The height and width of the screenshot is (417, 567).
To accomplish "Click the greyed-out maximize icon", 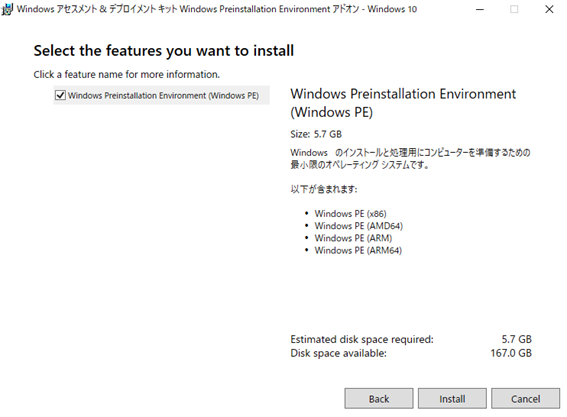I will 514,9.
